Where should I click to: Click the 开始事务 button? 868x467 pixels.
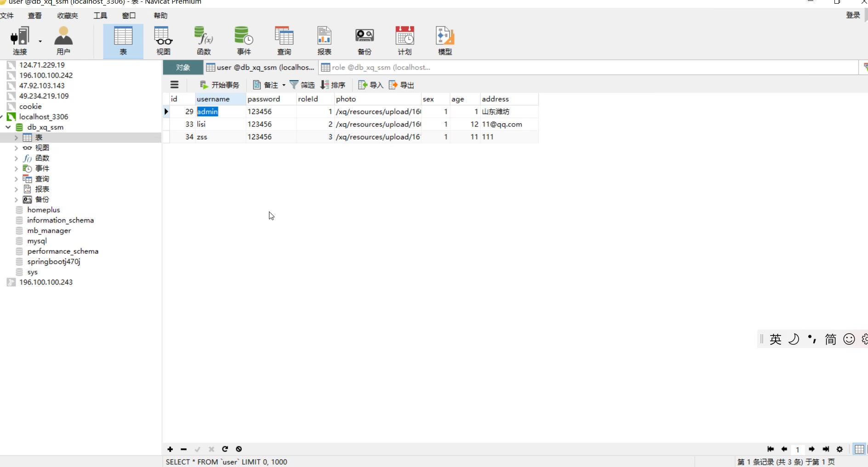point(220,85)
